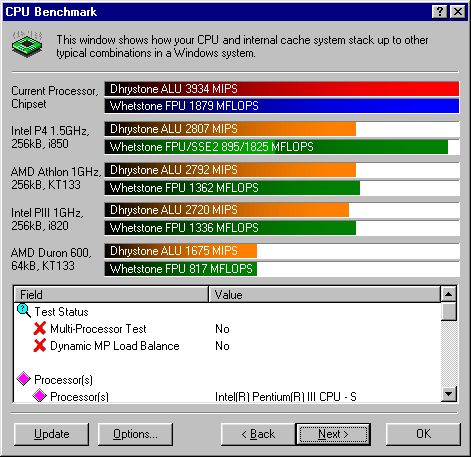Open the Options... dialog
Viewport: 471px width, 457px height.
pyautogui.click(x=135, y=434)
